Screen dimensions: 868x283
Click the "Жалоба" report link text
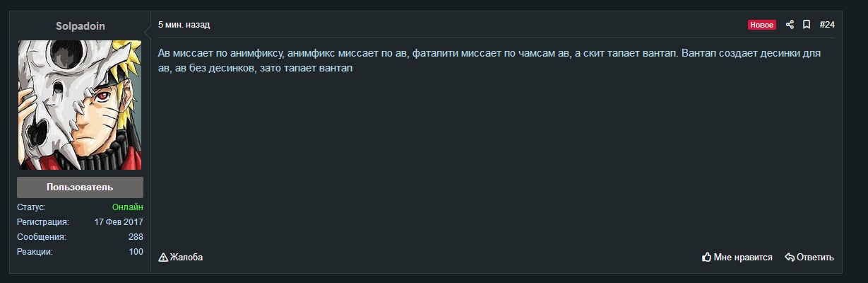186,257
